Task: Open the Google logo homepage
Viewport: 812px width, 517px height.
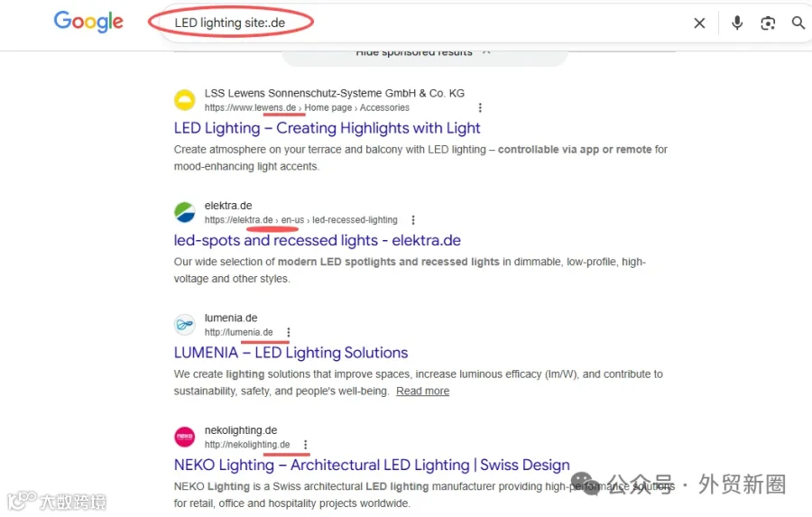Action: (x=88, y=22)
